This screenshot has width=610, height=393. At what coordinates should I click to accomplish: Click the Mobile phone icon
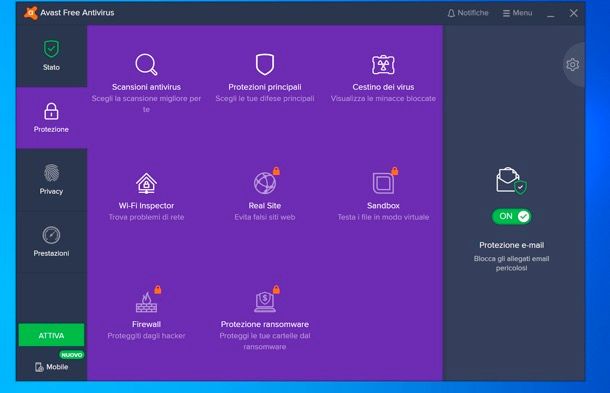click(39, 367)
